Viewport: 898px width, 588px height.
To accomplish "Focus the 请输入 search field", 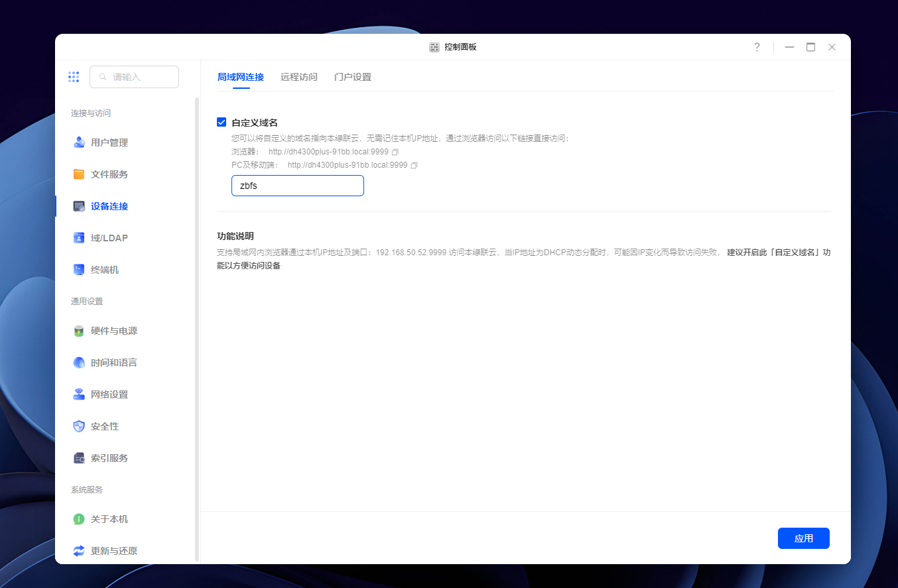I will (134, 77).
